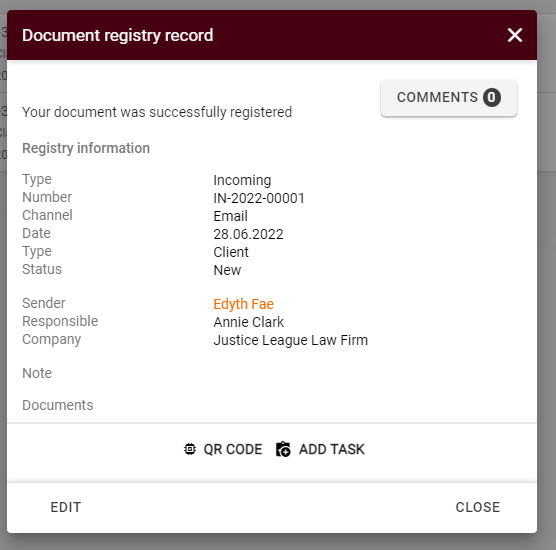The width and height of the screenshot is (556, 550).
Task: Select the responsible name Annie Clark
Action: [x=249, y=322]
